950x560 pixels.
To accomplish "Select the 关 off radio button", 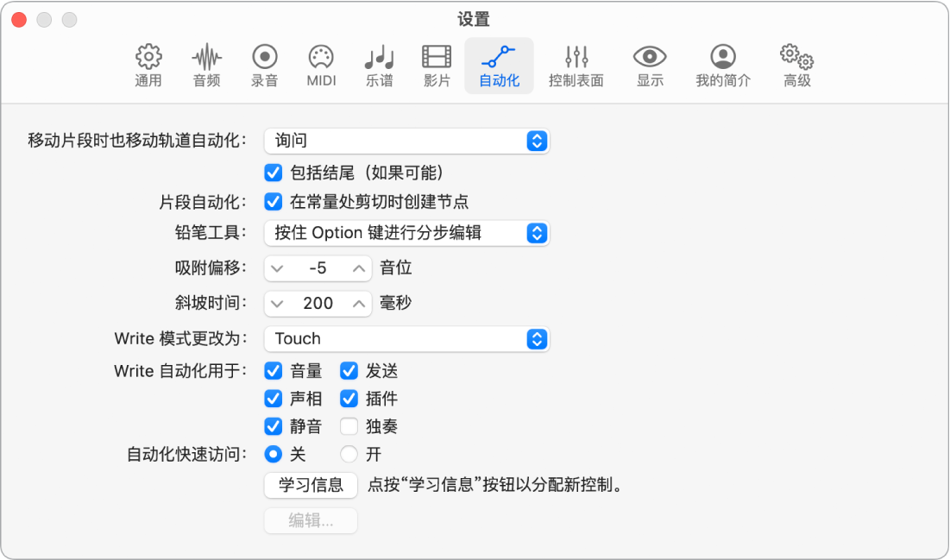I will pyautogui.click(x=274, y=454).
